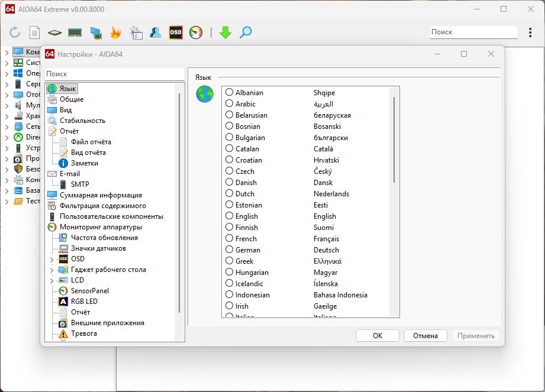Click the SensorPanel gauge toolbar icon
The image size is (545, 392).
pyautogui.click(x=196, y=33)
